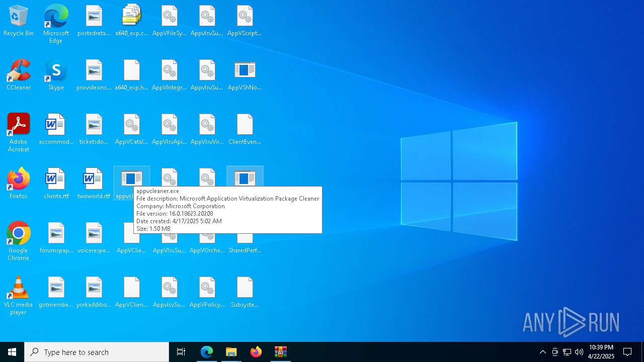Select the AppVIntegr... system file

170,75
